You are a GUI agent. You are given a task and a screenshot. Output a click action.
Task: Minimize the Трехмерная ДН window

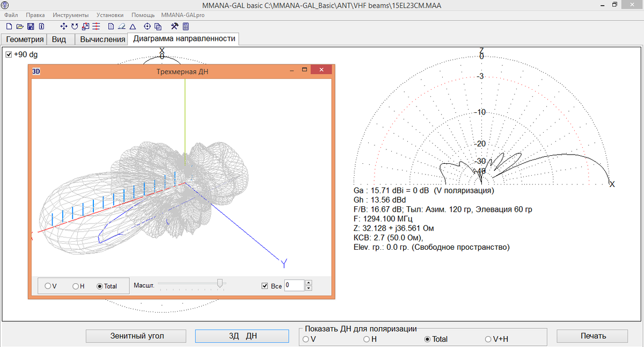point(291,70)
